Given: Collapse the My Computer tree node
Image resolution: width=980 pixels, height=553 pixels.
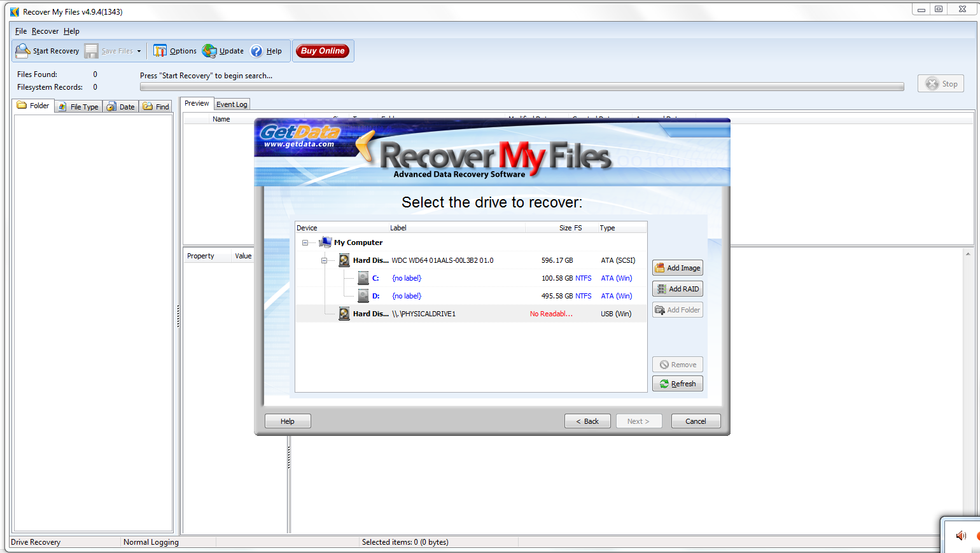Looking at the screenshot, I should point(305,242).
